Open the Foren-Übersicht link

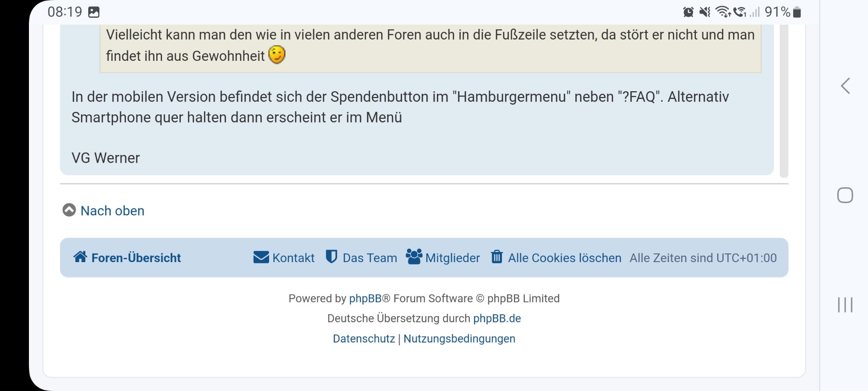pos(136,258)
